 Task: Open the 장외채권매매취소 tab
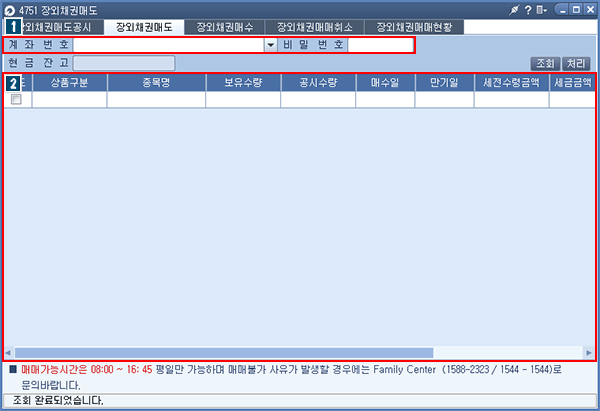[x=315, y=27]
